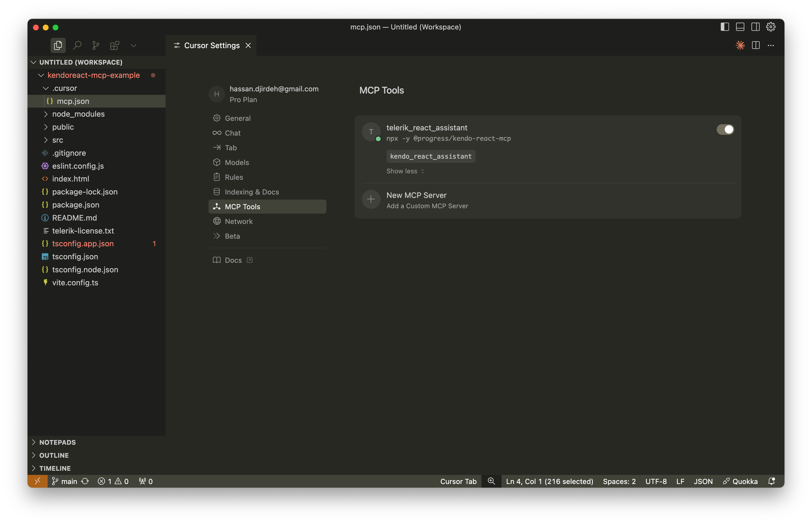Screen dimensions: 812x524
Task: Open the Extensions view icon
Action: pos(115,45)
